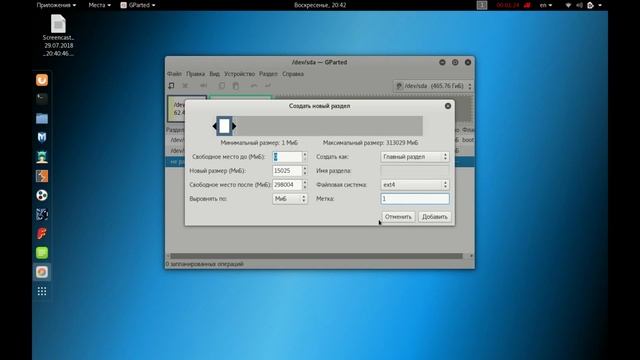Open the green notes app in dock
This screenshot has height=360, width=640.
tap(42, 253)
